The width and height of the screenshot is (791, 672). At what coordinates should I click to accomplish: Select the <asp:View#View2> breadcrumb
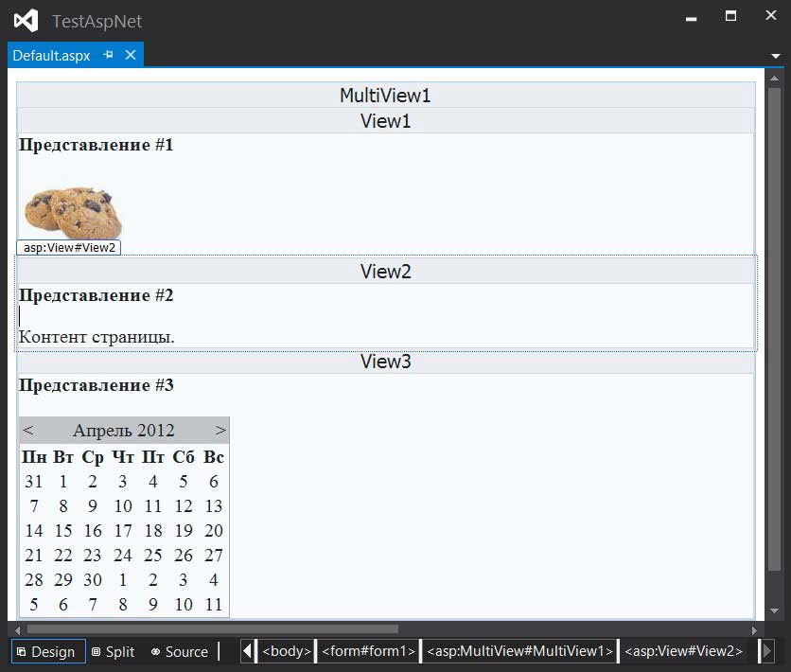683,651
